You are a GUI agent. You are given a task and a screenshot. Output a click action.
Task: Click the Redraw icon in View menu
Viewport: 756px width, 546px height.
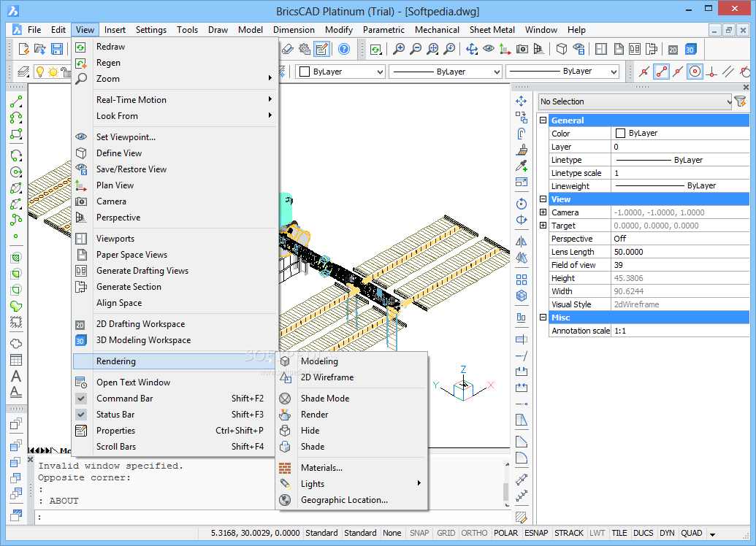81,47
